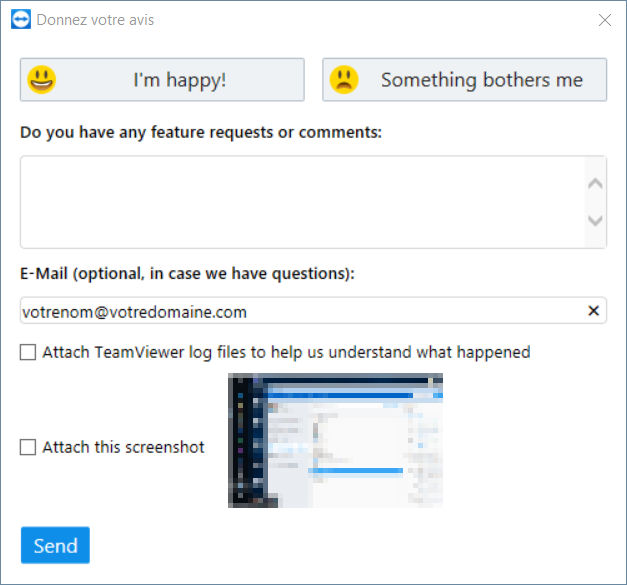Screen dimensions: 627x585
Task: Click the comments scrollbar up arrow
Action: [x=595, y=184]
